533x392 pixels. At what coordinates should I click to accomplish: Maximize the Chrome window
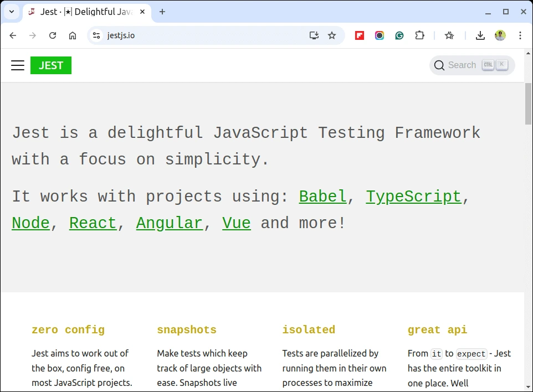click(506, 12)
